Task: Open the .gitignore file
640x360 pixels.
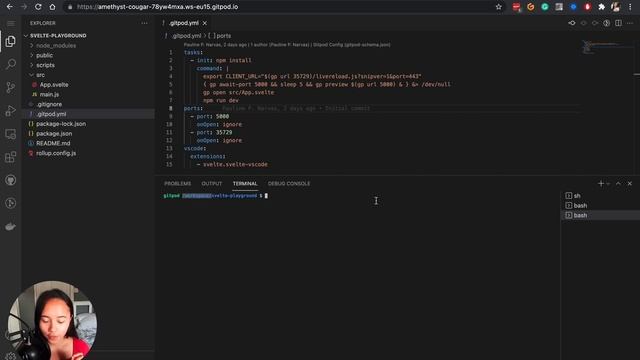Action: pyautogui.click(x=89, y=104)
